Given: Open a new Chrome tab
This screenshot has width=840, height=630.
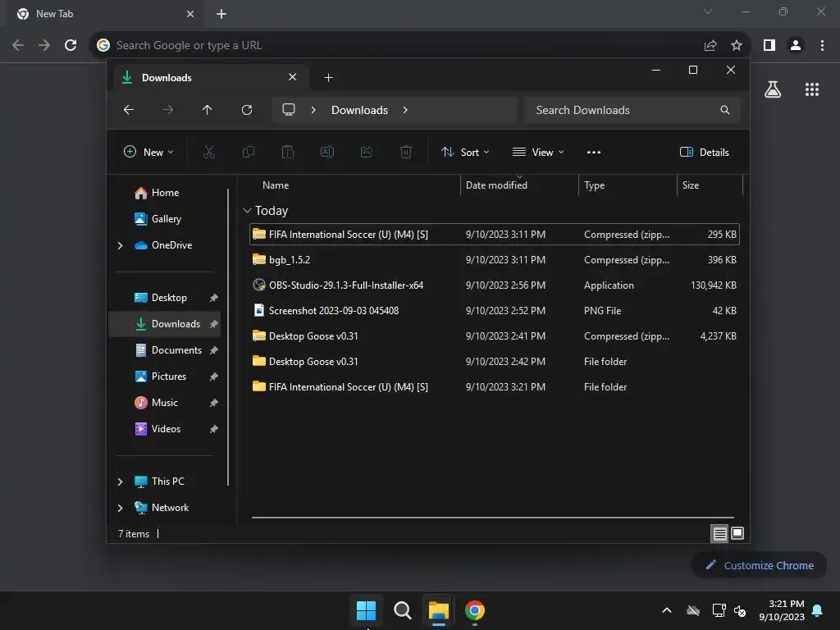Looking at the screenshot, I should [x=221, y=14].
